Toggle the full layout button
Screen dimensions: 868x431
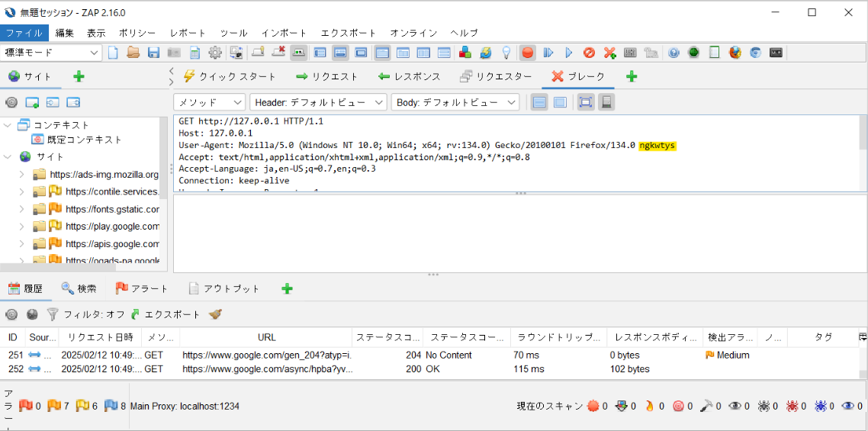[x=361, y=53]
